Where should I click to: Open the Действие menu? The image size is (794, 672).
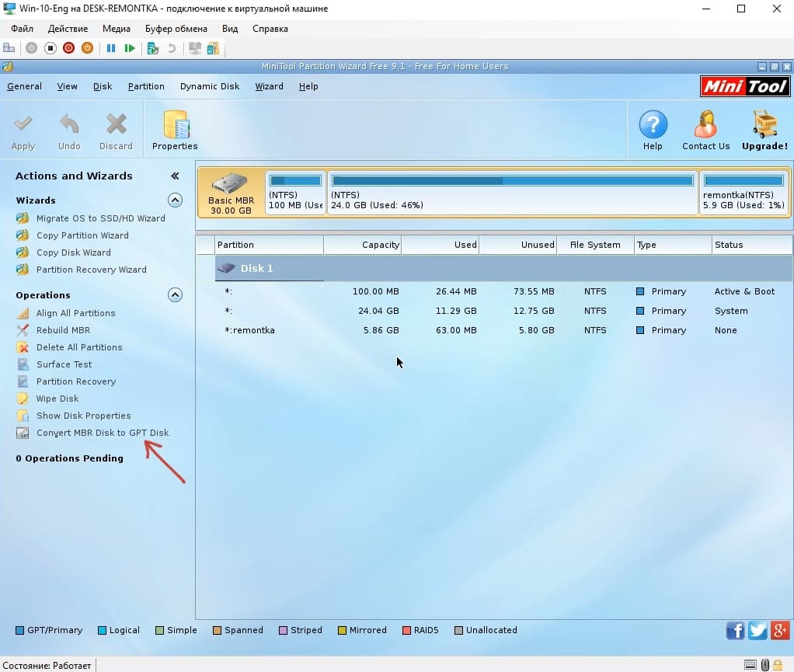tap(68, 29)
